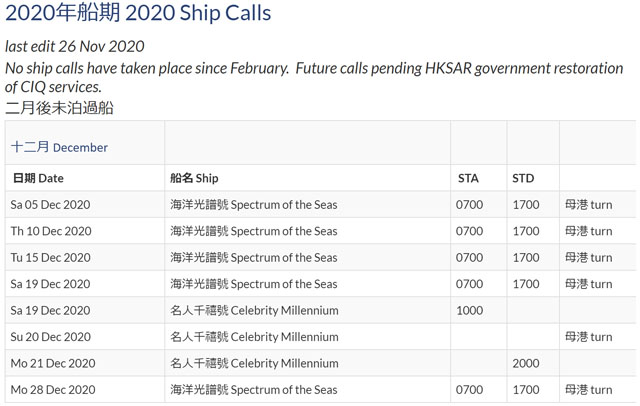
Task: Click the 0700 arrival time for 05 Dec
Action: [469, 204]
